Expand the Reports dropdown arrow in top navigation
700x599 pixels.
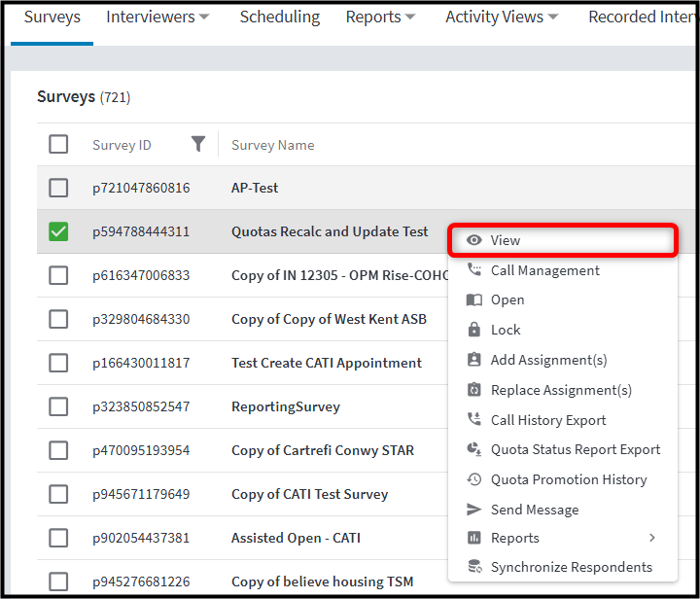tap(410, 17)
